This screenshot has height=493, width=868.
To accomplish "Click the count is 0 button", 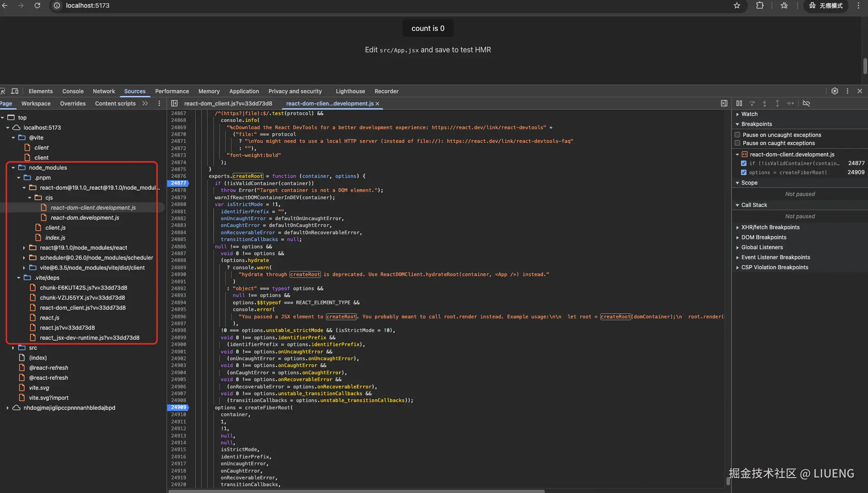I will 427,28.
